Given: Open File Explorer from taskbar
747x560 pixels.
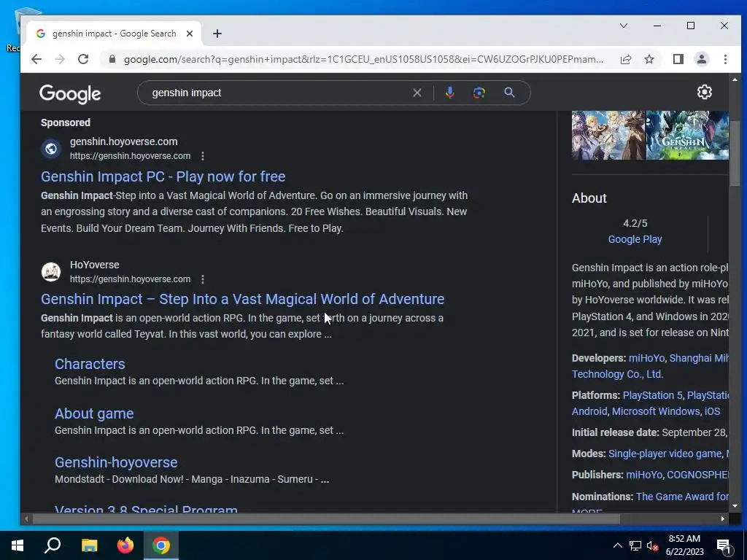Looking at the screenshot, I should click(x=89, y=545).
